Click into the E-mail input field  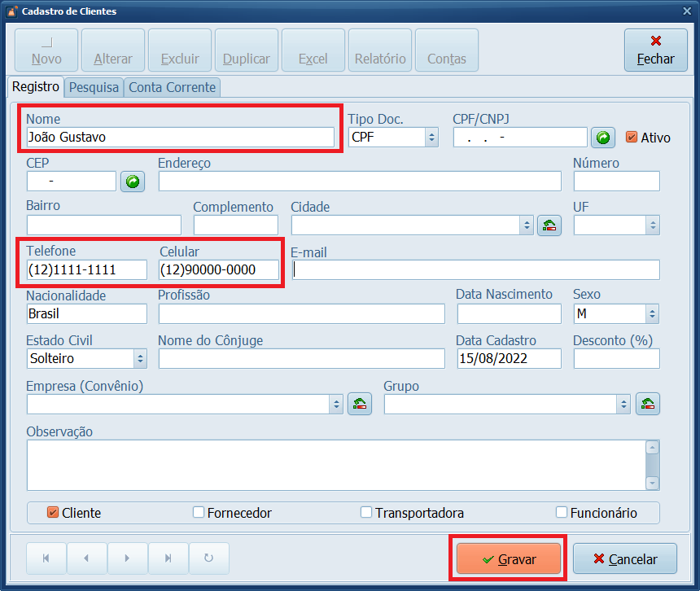click(x=475, y=269)
